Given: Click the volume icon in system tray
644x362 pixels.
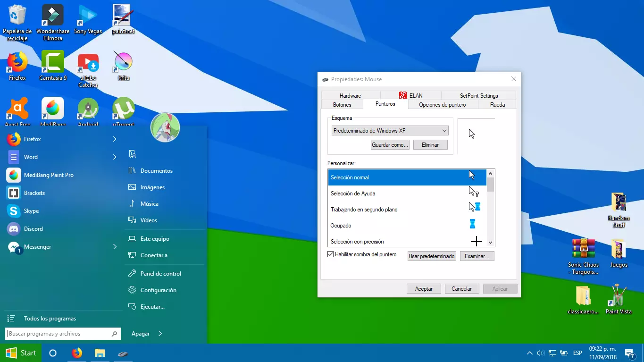Looking at the screenshot, I should point(540,353).
